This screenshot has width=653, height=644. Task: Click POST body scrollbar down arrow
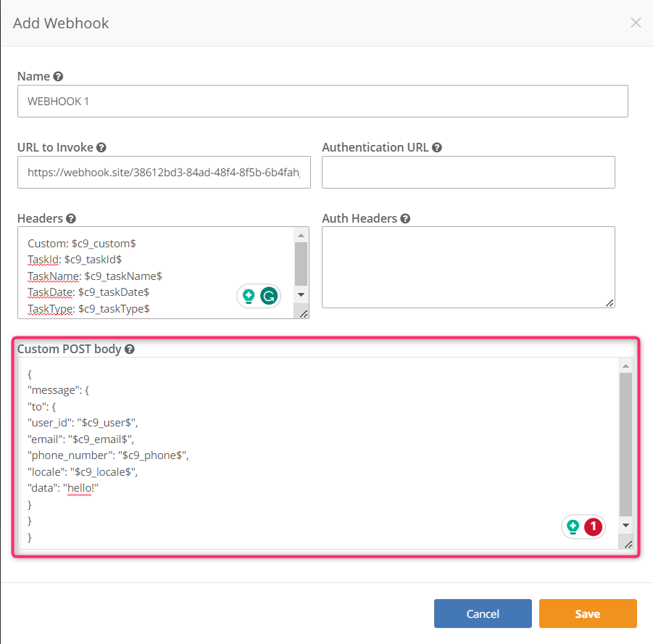[625, 525]
